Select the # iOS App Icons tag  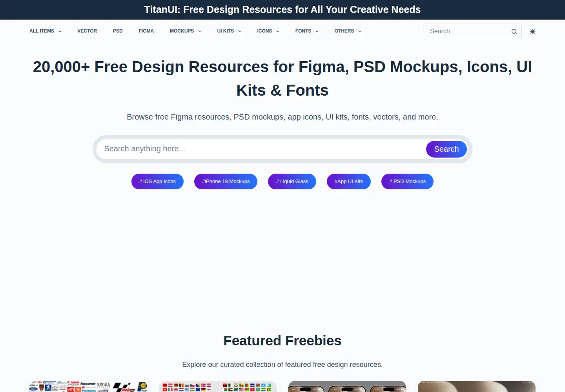coord(157,181)
